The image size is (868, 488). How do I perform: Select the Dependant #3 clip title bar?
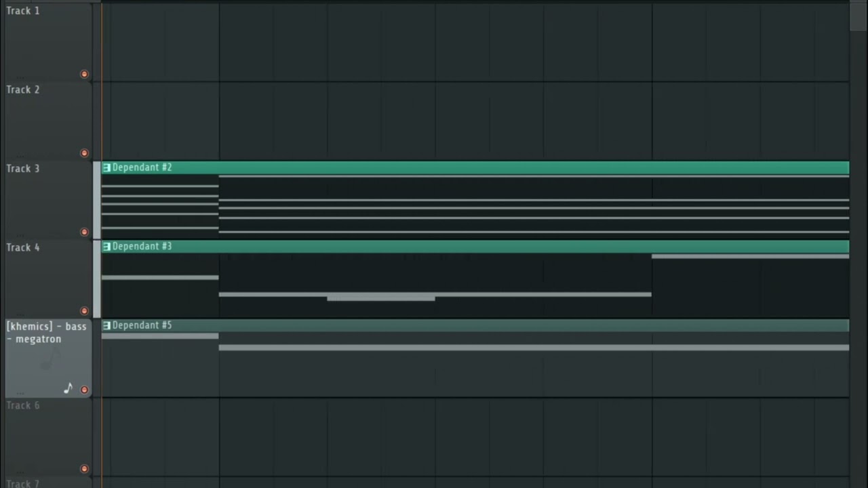(x=475, y=247)
